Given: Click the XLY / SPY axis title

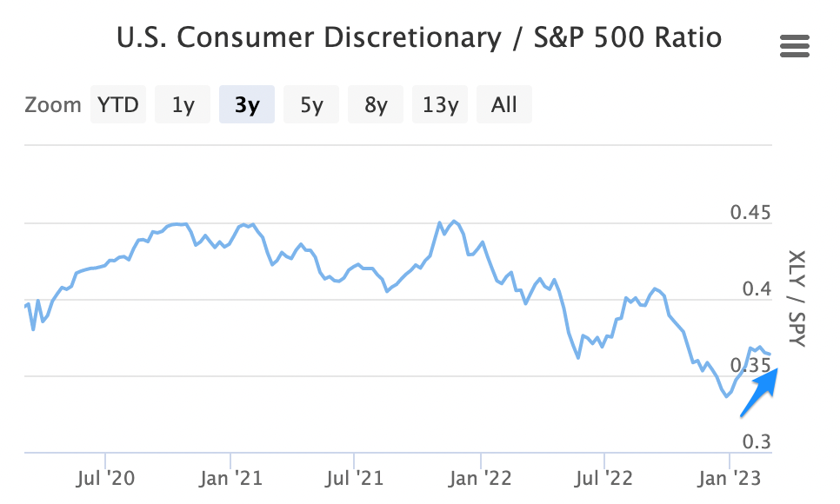Looking at the screenshot, I should 797,298.
